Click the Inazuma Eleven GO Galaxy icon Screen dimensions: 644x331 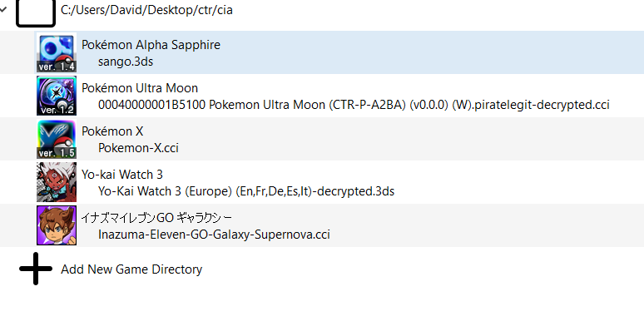[x=57, y=225]
